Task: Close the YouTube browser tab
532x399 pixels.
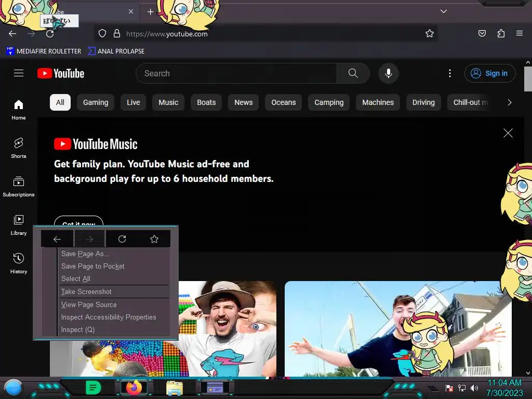Action: pos(131,11)
